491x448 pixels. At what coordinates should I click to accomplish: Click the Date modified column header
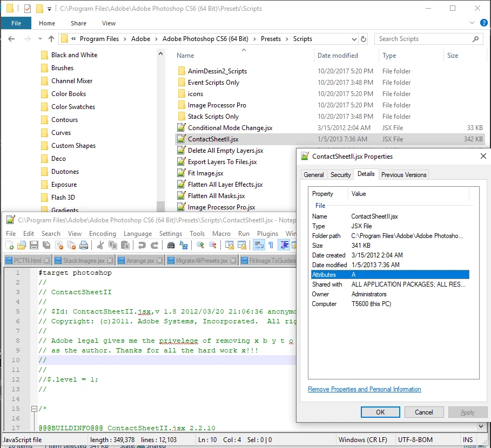[338, 56]
